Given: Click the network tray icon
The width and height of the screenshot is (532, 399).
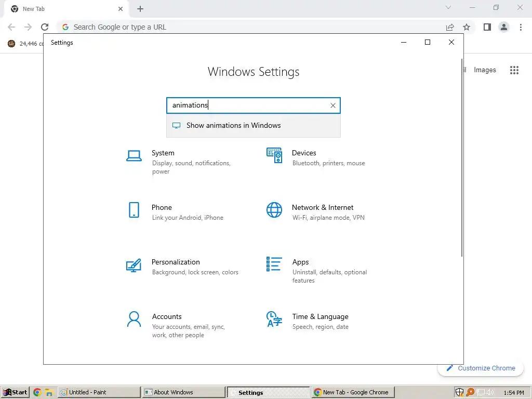Looking at the screenshot, I should point(480,393).
